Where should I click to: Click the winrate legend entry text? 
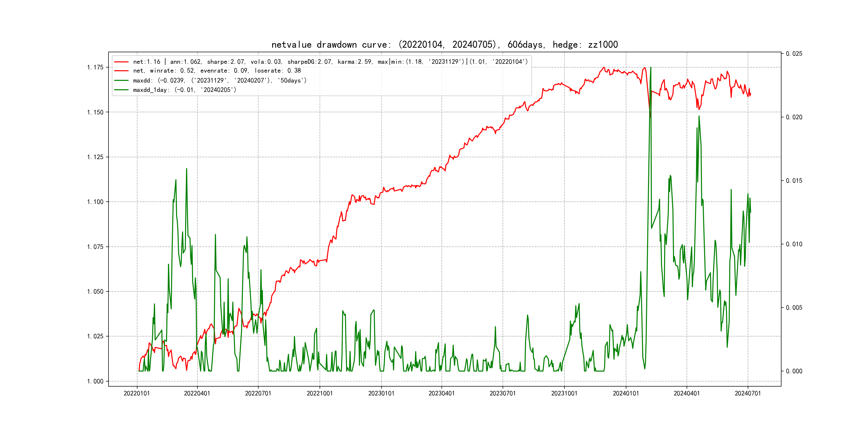(217, 71)
